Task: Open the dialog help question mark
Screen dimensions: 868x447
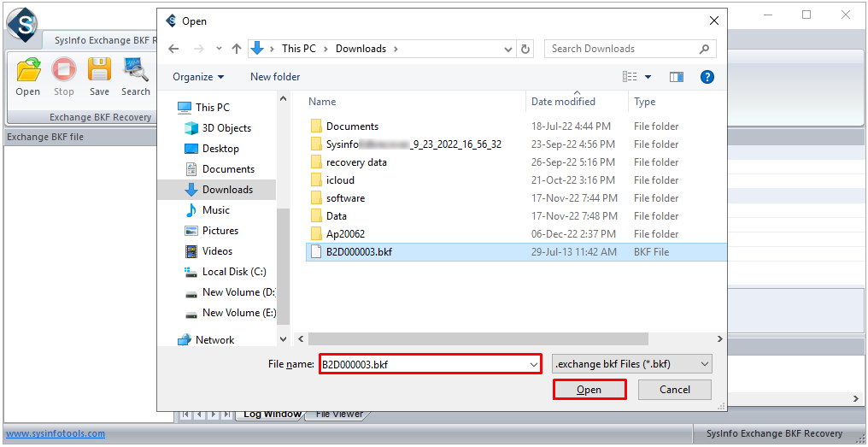Action: coord(707,77)
